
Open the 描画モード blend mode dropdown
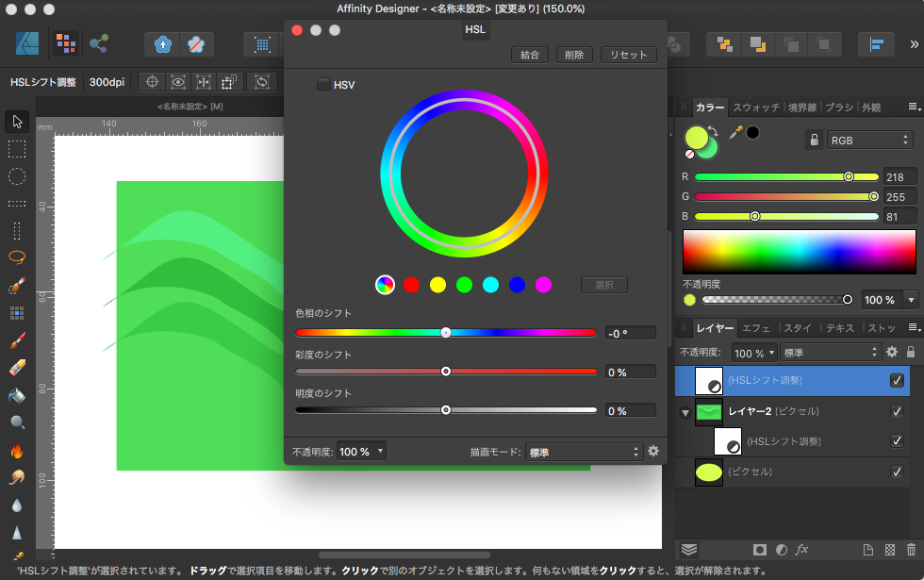tap(584, 452)
